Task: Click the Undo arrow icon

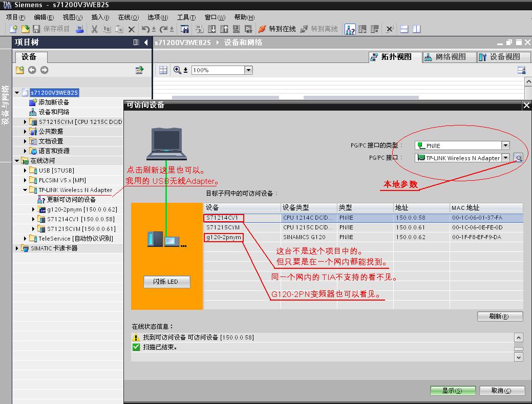Action: pos(145,29)
